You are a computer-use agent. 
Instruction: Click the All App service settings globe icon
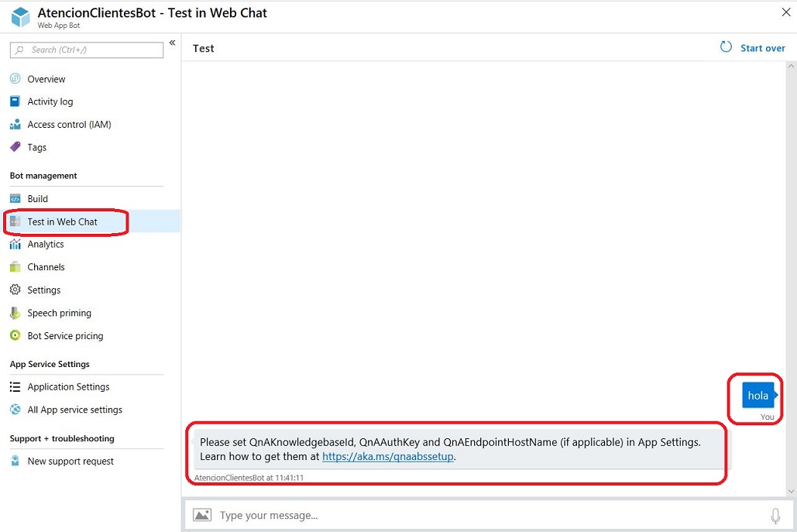click(15, 410)
